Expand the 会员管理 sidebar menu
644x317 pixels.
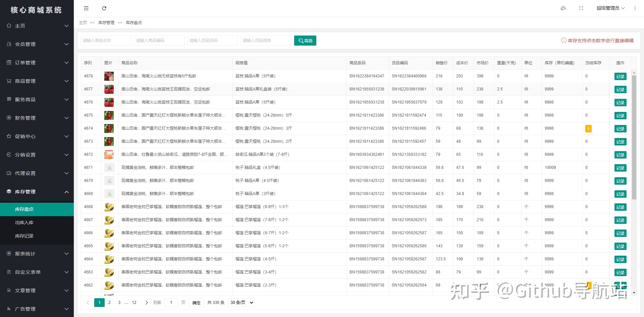click(x=37, y=44)
